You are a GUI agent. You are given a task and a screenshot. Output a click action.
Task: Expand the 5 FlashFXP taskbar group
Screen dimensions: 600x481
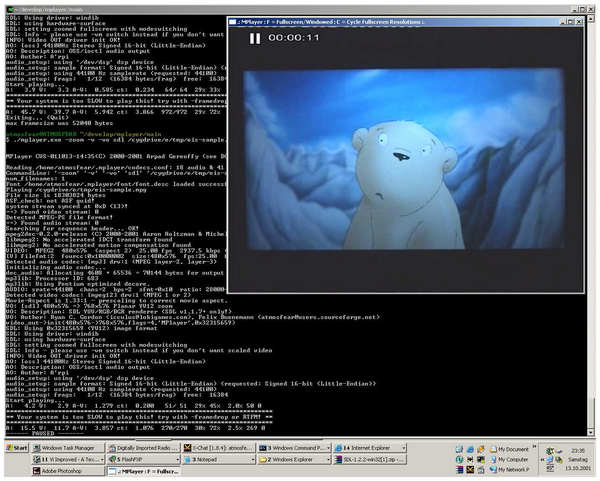(177, 459)
